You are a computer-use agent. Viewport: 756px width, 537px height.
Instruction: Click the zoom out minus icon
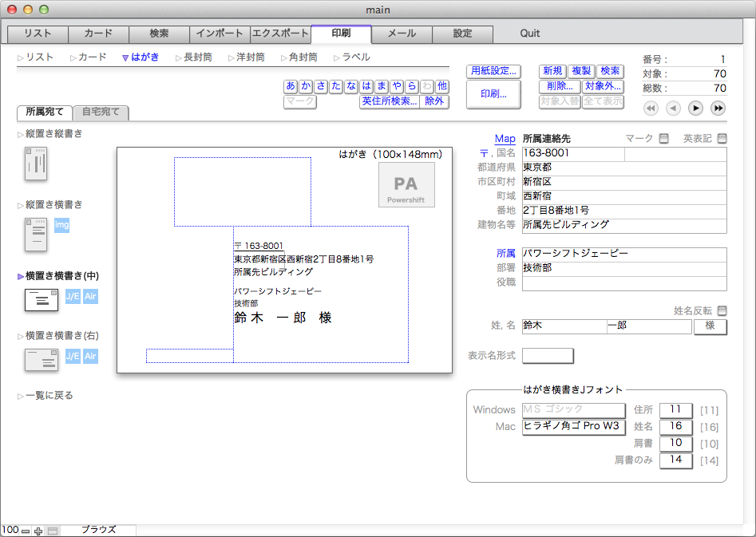point(26,531)
